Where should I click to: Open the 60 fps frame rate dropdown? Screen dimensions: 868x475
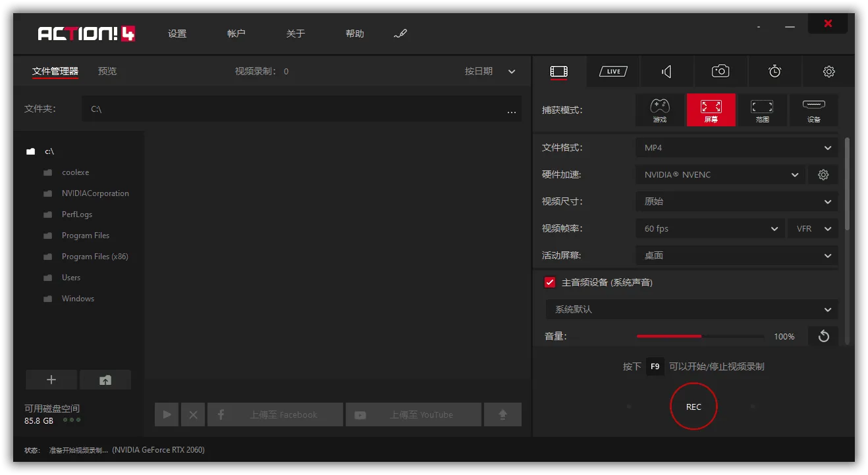click(x=710, y=228)
